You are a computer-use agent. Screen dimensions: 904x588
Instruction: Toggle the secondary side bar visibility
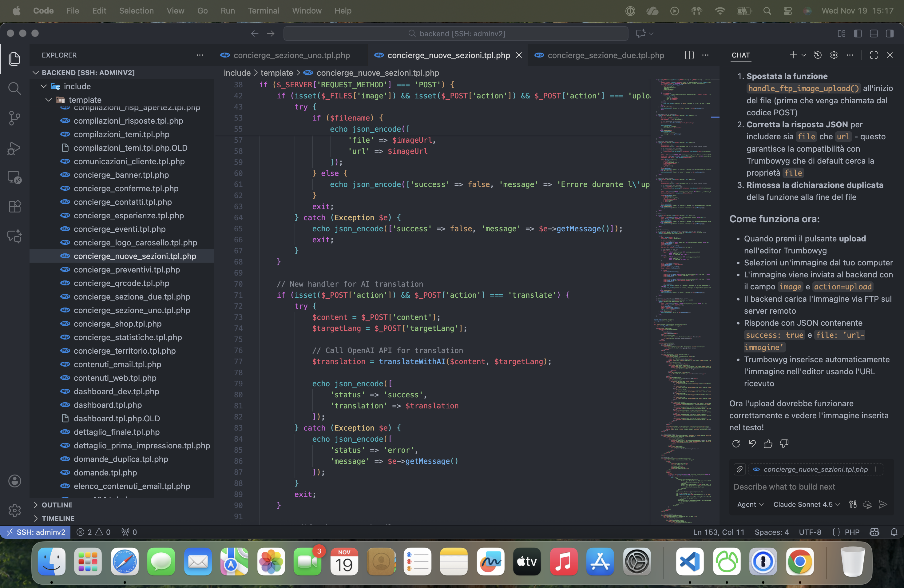890,34
